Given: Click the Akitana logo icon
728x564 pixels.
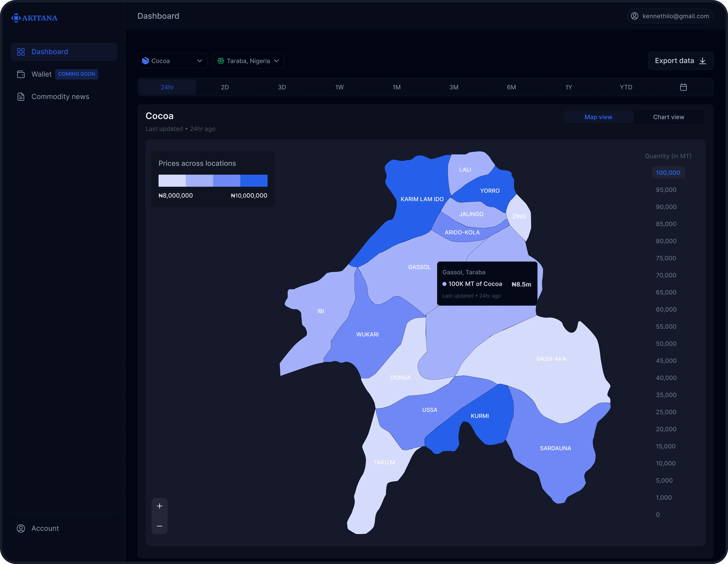Looking at the screenshot, I should [x=16, y=18].
